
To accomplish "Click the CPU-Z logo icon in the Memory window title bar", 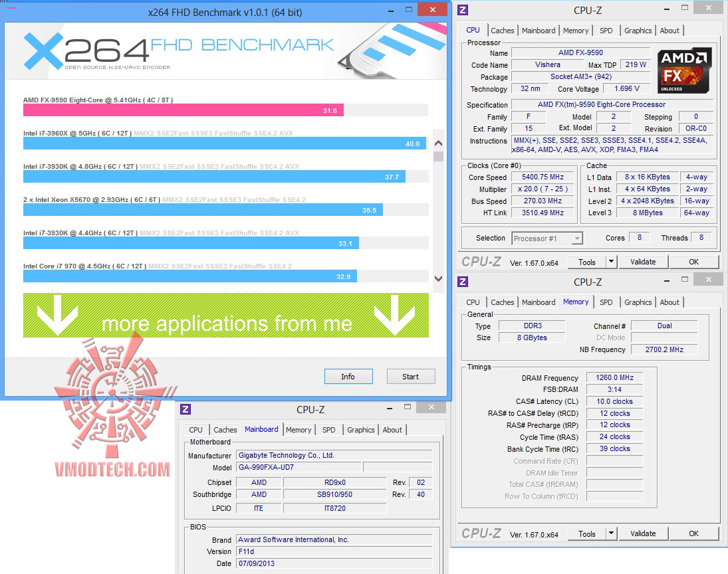I will click(x=463, y=282).
